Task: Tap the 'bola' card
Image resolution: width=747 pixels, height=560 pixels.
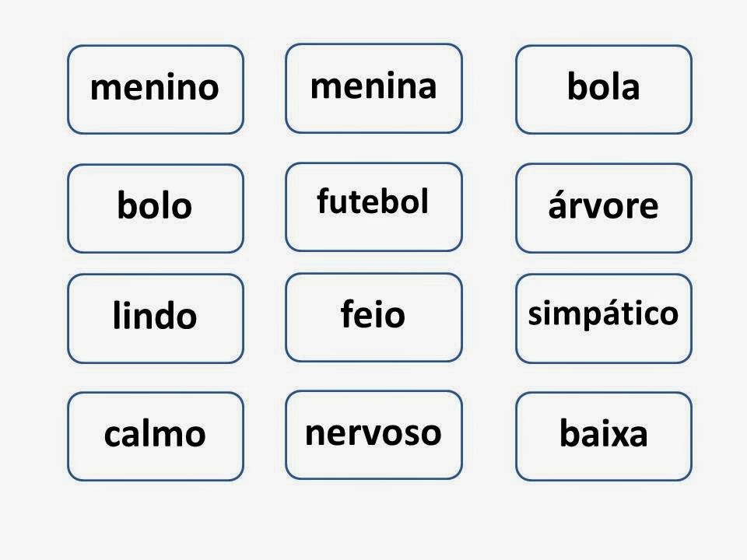Action: 604,89
